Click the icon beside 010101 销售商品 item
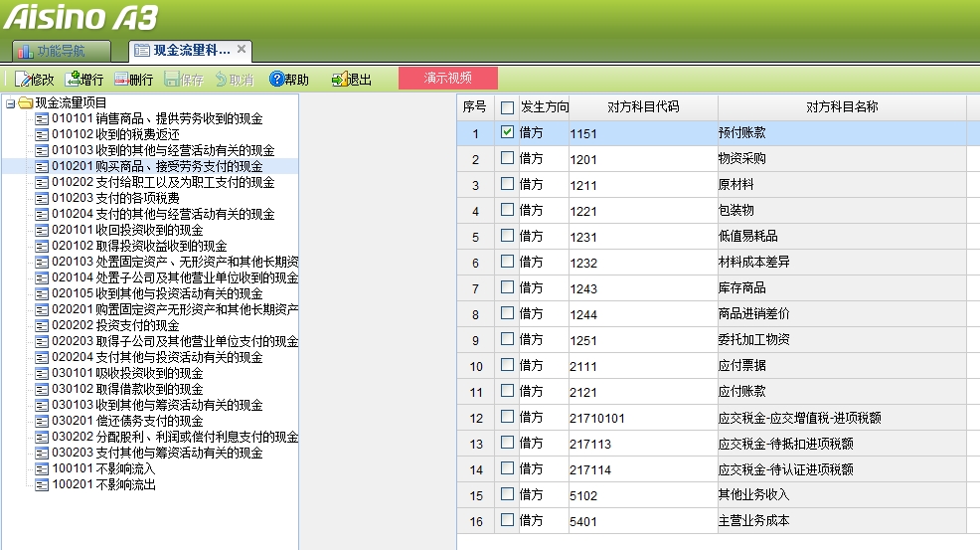 [x=42, y=119]
